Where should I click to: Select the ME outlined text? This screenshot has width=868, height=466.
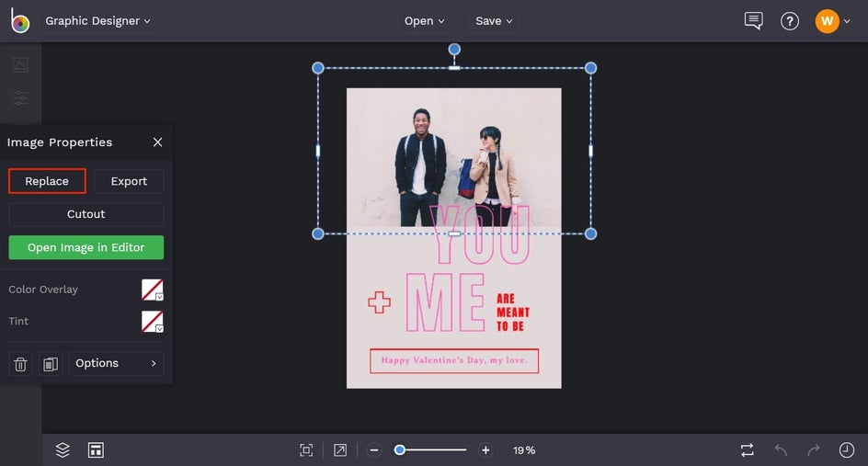click(446, 302)
